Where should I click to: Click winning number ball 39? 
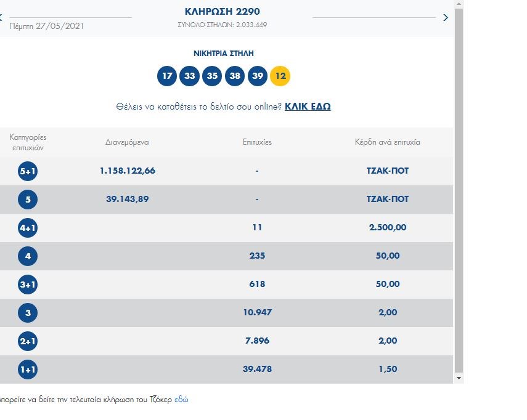[258, 76]
